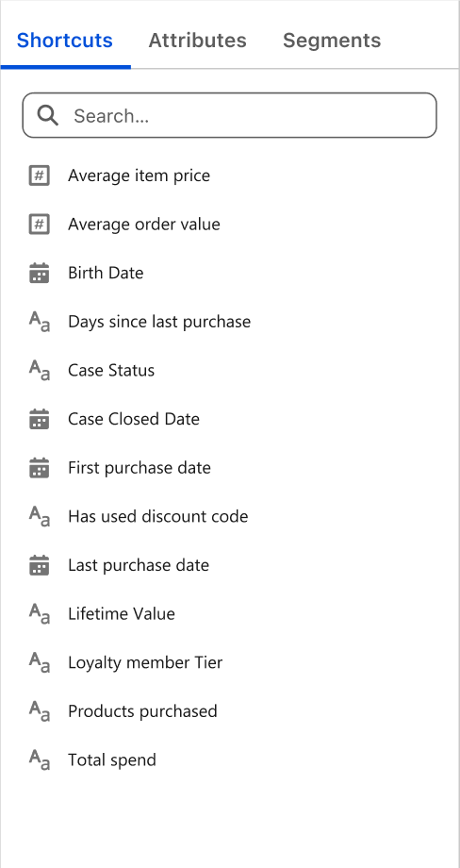Viewport: 460px width, 868px height.
Task: Click the calendar icon next to Birth Date
Action: [x=40, y=274]
